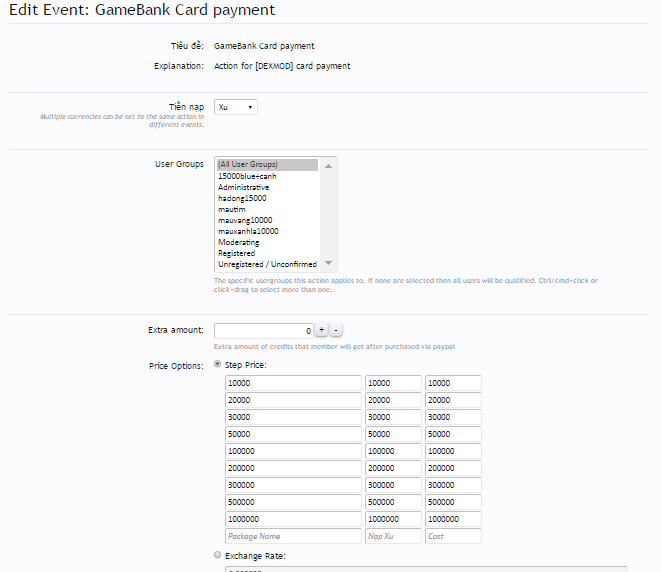The width and height of the screenshot is (661, 572).
Task: Click the 1000000 package name field
Action: point(292,520)
